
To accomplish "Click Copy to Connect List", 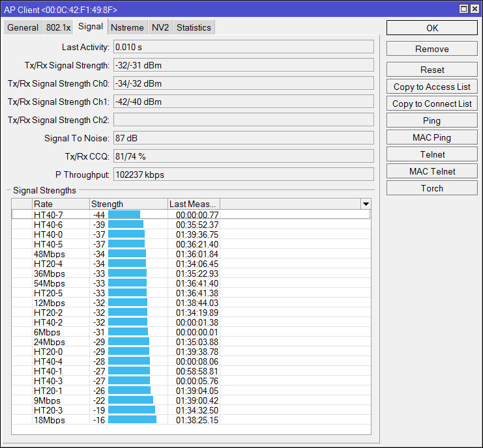I will 432,104.
